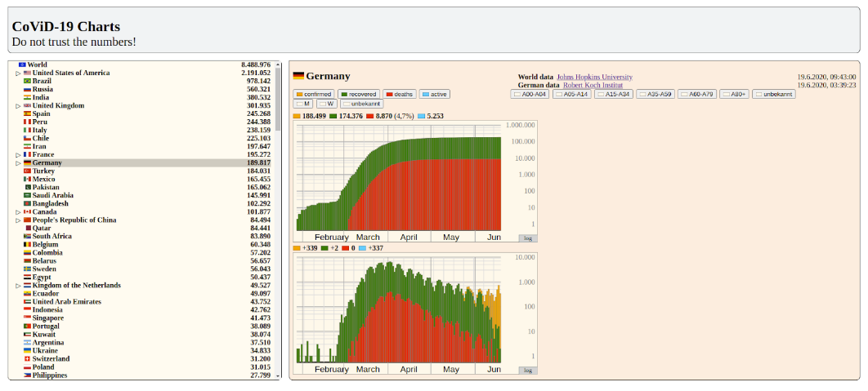The width and height of the screenshot is (868, 391).
Task: Click the Iran flag icon
Action: click(27, 147)
